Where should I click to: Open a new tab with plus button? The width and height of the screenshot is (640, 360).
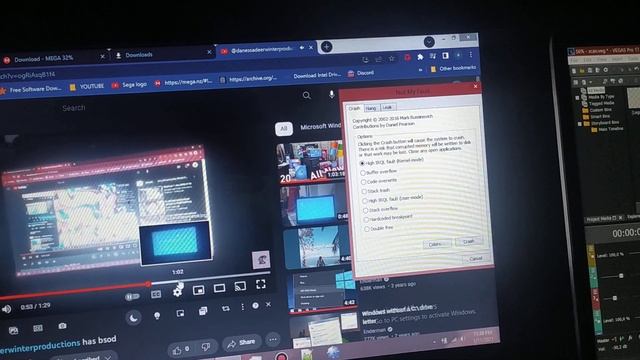[x=327, y=47]
